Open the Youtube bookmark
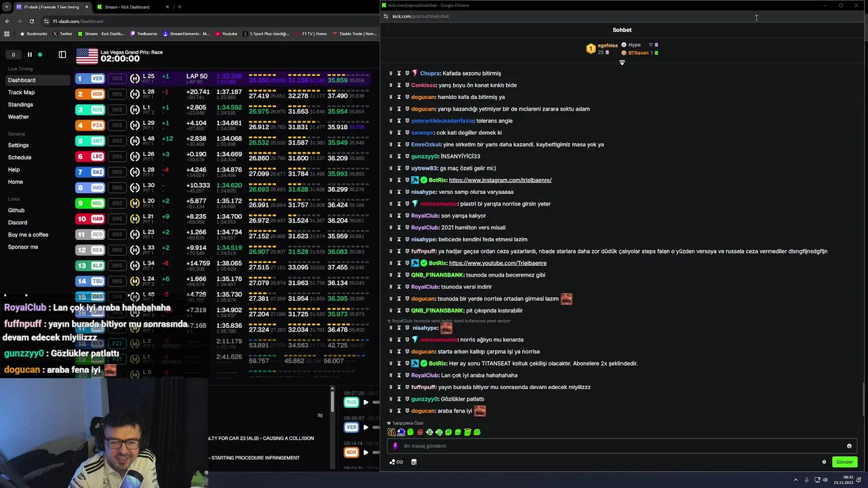The image size is (868, 488). (x=226, y=33)
